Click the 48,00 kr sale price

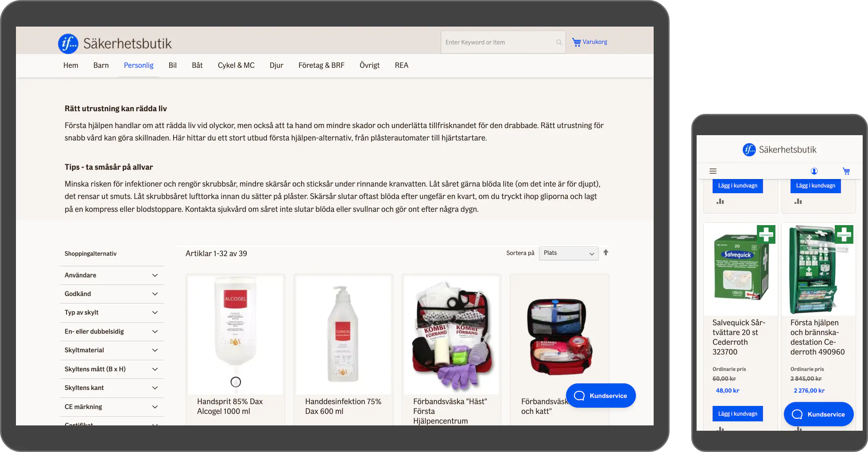pyautogui.click(x=728, y=390)
